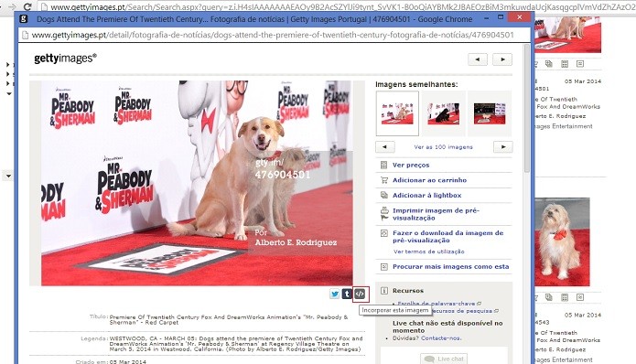
Task: Click Live chat não está disponível text
Action: click(x=447, y=327)
